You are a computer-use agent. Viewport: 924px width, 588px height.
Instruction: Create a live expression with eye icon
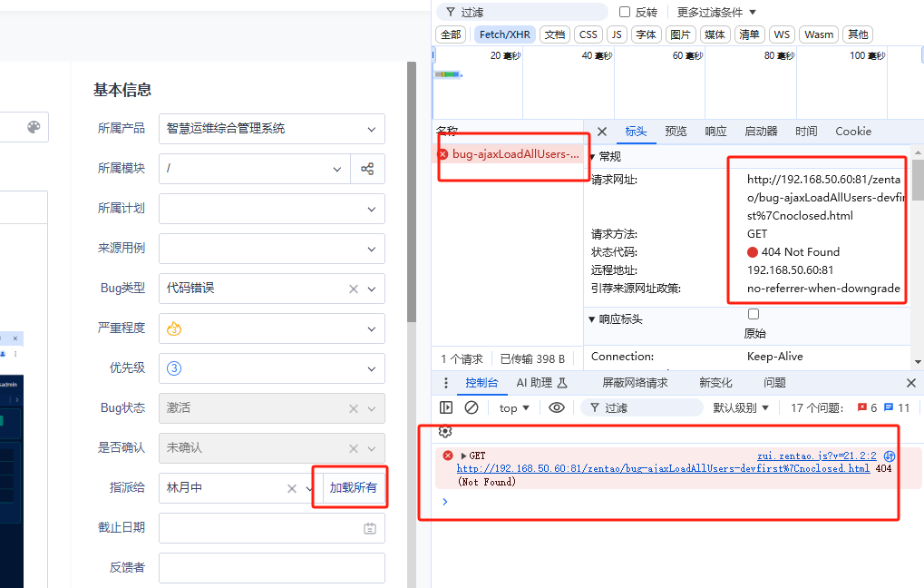click(x=556, y=407)
